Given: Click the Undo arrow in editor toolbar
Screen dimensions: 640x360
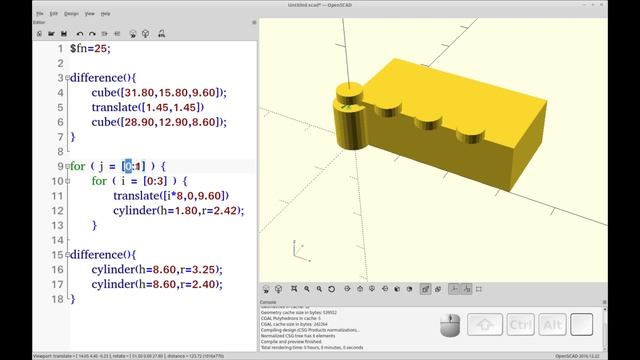Looking at the screenshot, I should tap(80, 34).
